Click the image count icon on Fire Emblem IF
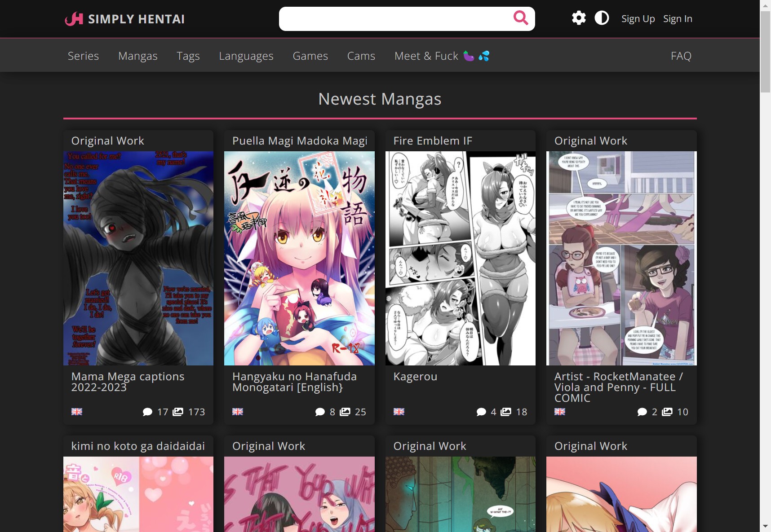This screenshot has height=532, width=771. pyautogui.click(x=506, y=412)
